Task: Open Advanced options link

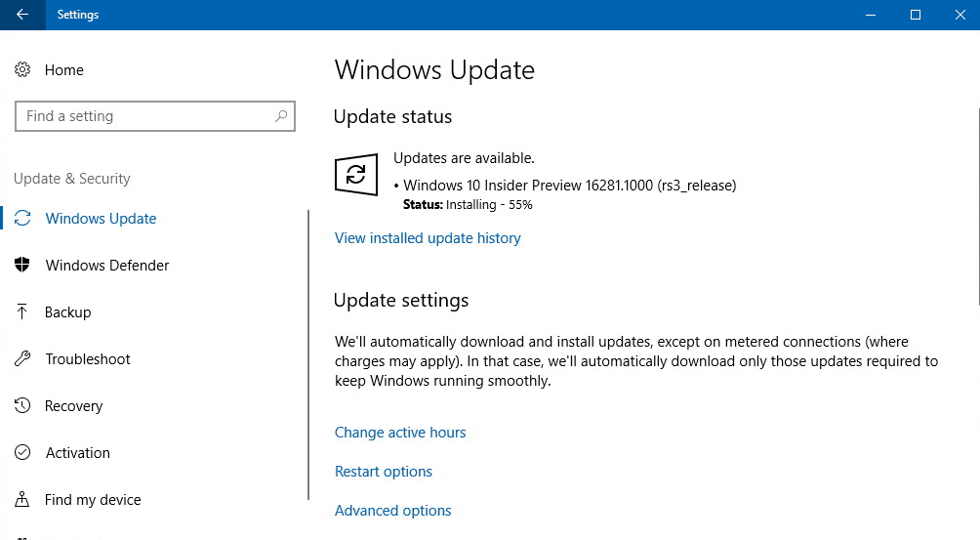Action: coord(392,511)
